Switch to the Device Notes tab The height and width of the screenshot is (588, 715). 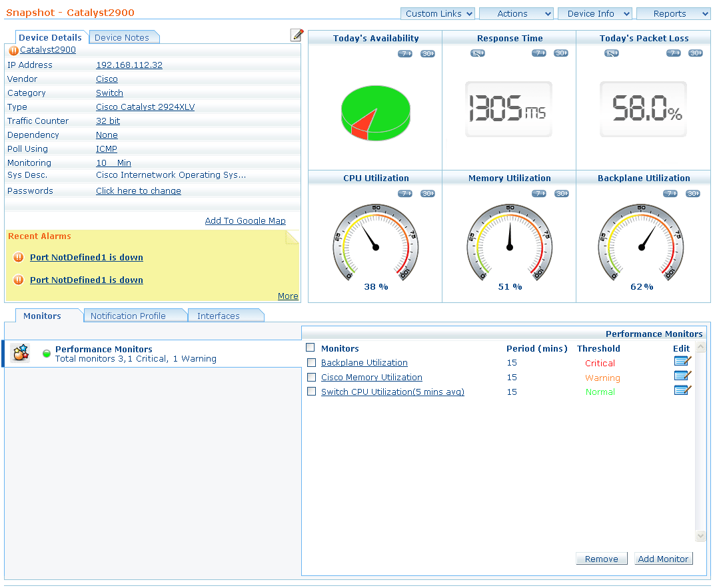click(122, 37)
